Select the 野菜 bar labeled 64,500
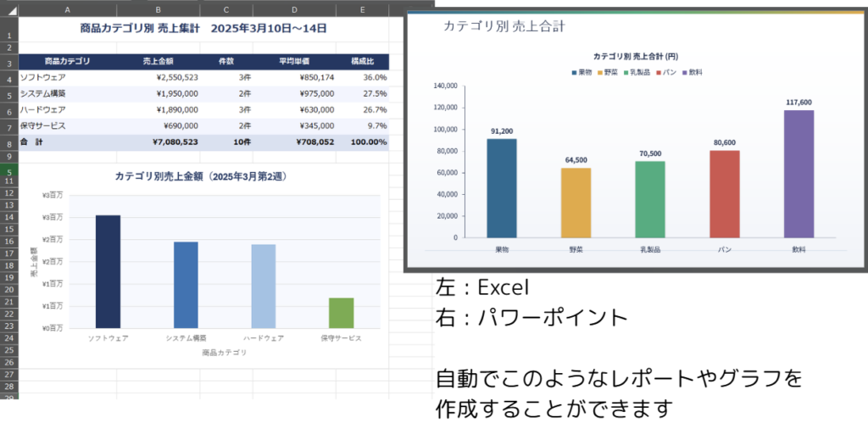 click(x=576, y=203)
